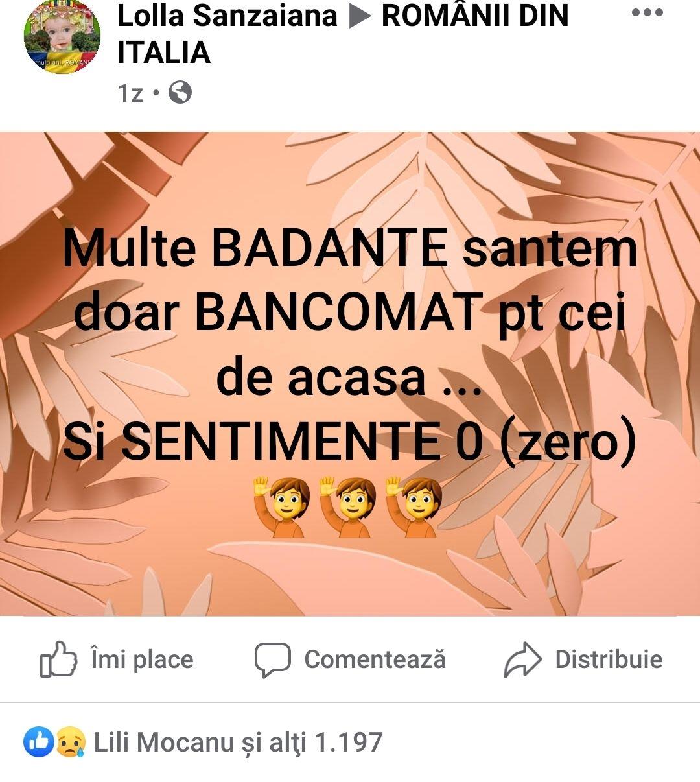Image resolution: width=700 pixels, height=782 pixels.
Task: Click the public globe privacy icon
Action: [180, 93]
